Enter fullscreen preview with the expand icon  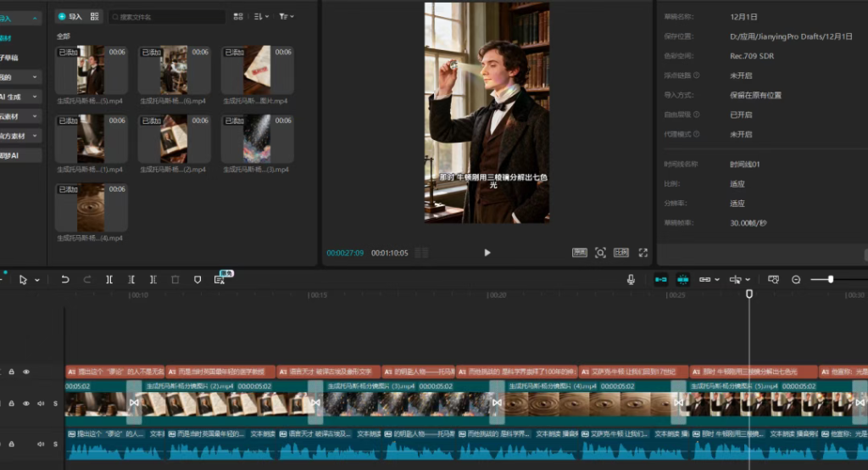point(643,253)
